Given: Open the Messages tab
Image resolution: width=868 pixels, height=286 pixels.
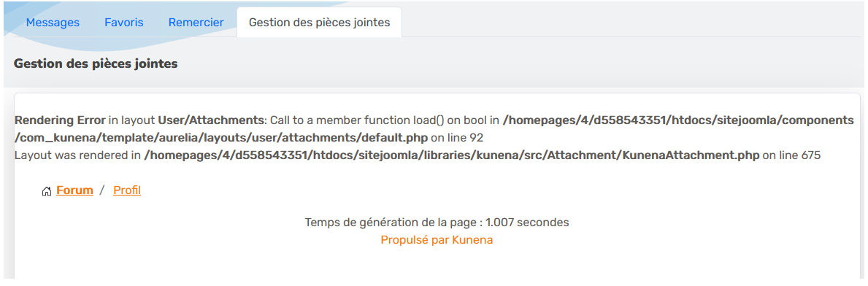Looking at the screenshot, I should pyautogui.click(x=53, y=23).
